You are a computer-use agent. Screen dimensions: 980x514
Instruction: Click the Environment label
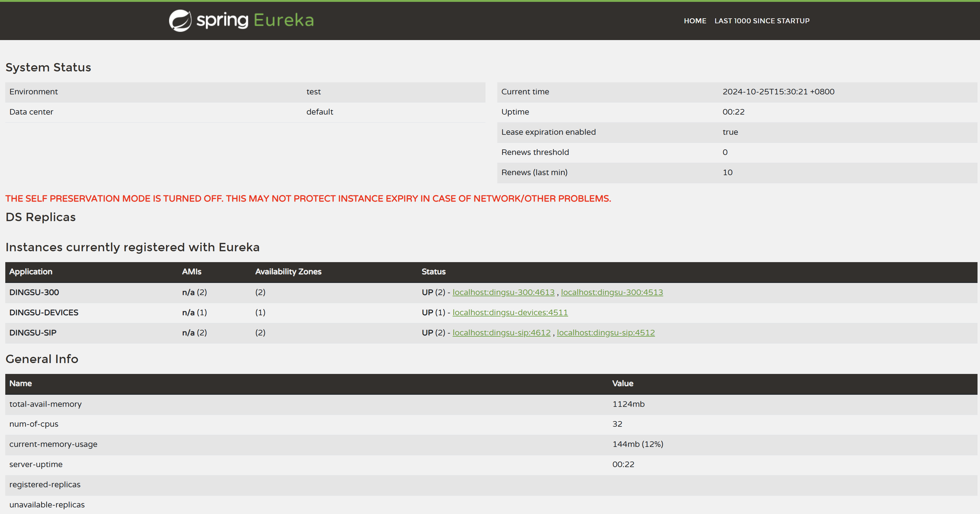coord(34,92)
